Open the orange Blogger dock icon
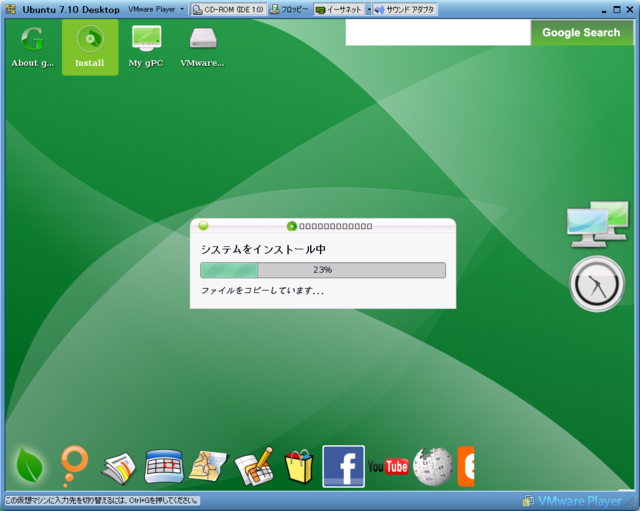Screen dimensions: 640x511 (466, 466)
